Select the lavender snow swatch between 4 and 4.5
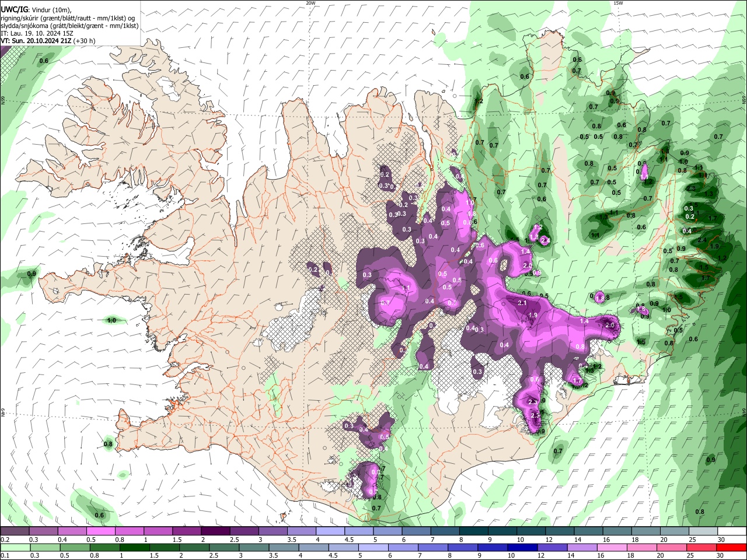 pyautogui.click(x=330, y=531)
